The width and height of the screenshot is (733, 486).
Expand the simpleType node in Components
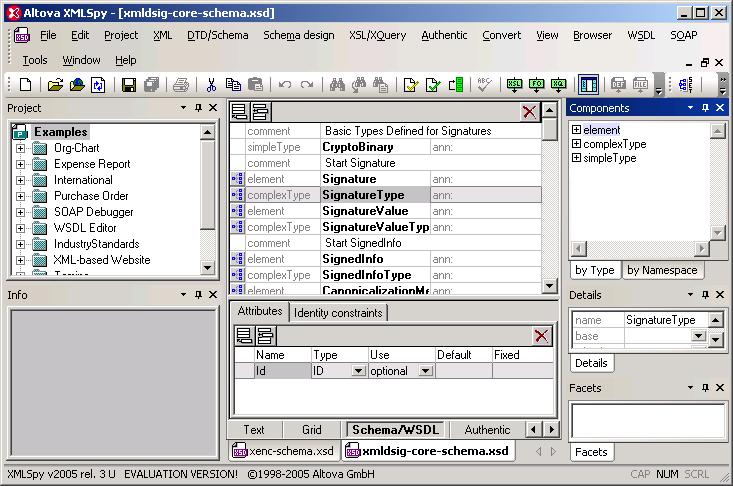point(576,157)
